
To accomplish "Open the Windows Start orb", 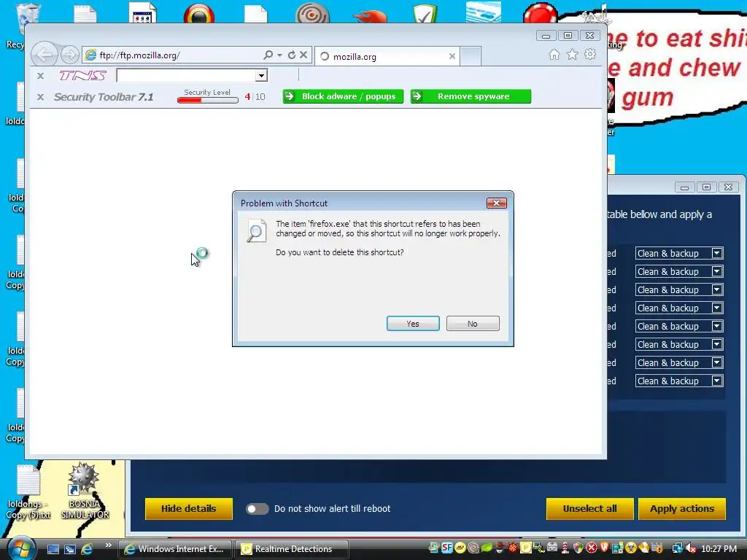I will (x=20, y=548).
